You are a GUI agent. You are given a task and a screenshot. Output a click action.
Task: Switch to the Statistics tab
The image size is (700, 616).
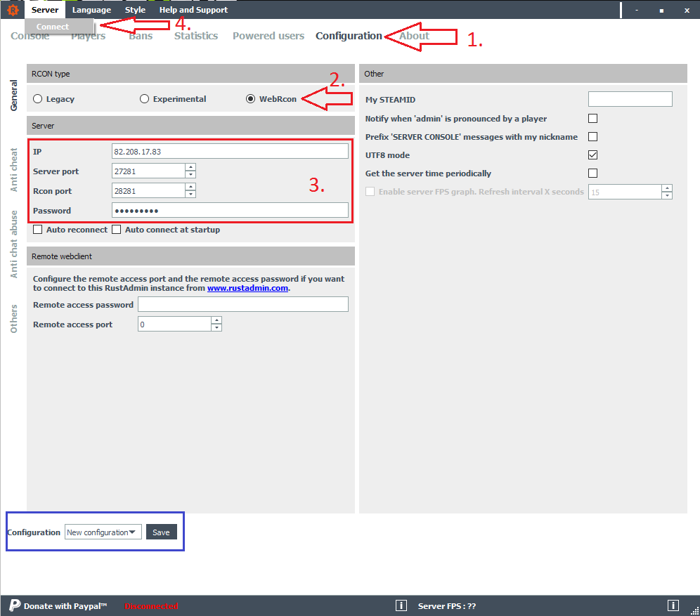click(196, 36)
